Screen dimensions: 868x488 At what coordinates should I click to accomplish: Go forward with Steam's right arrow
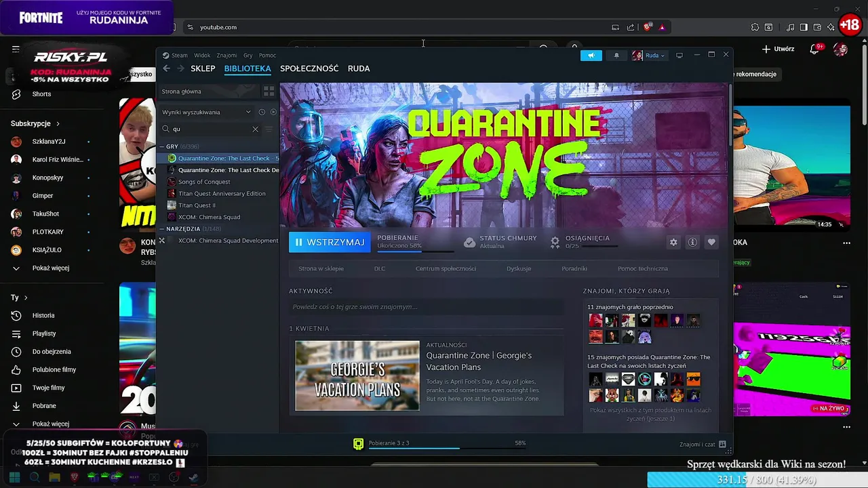180,68
